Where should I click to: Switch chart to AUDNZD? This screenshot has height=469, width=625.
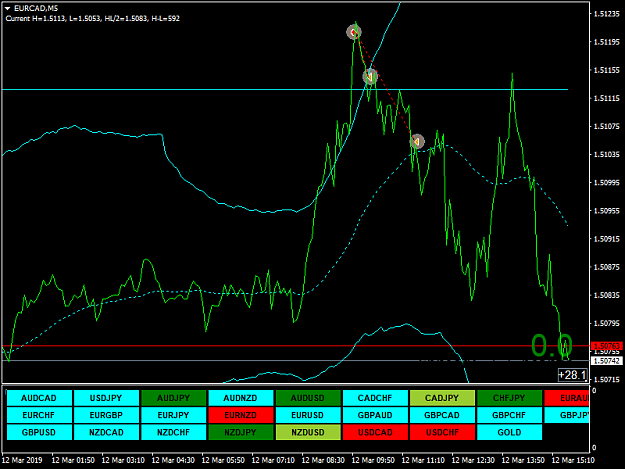coord(241,398)
